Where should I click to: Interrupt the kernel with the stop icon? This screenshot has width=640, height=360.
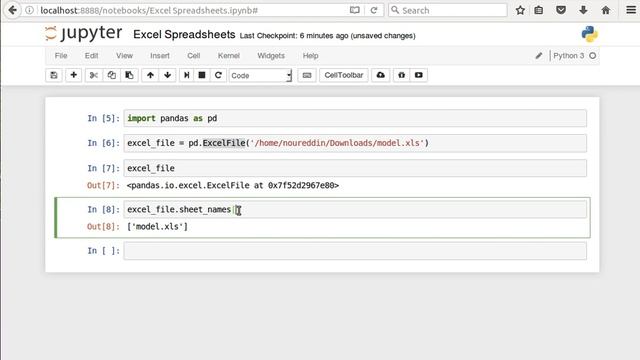coord(202,75)
